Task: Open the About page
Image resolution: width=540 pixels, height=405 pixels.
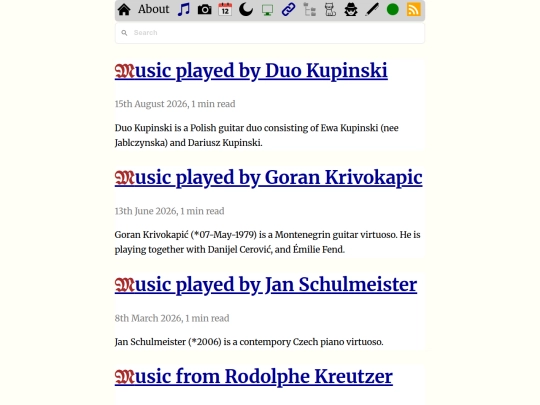Action: [x=154, y=9]
